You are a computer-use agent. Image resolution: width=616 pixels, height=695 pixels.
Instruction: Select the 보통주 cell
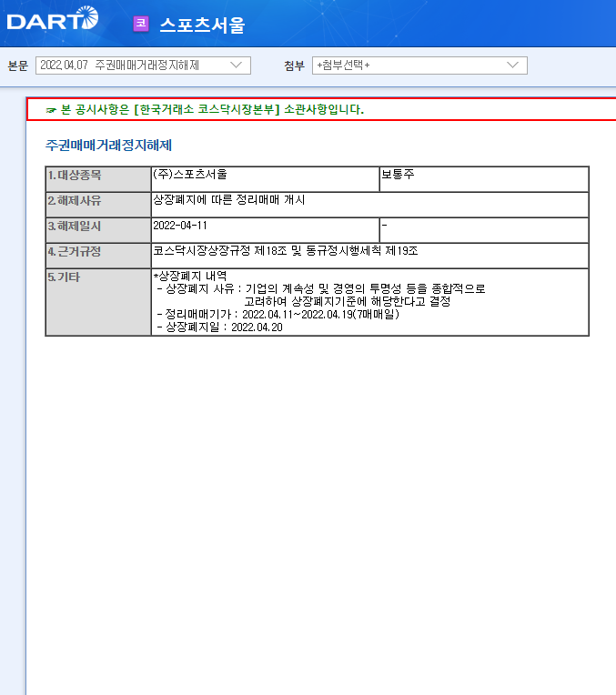coord(484,179)
